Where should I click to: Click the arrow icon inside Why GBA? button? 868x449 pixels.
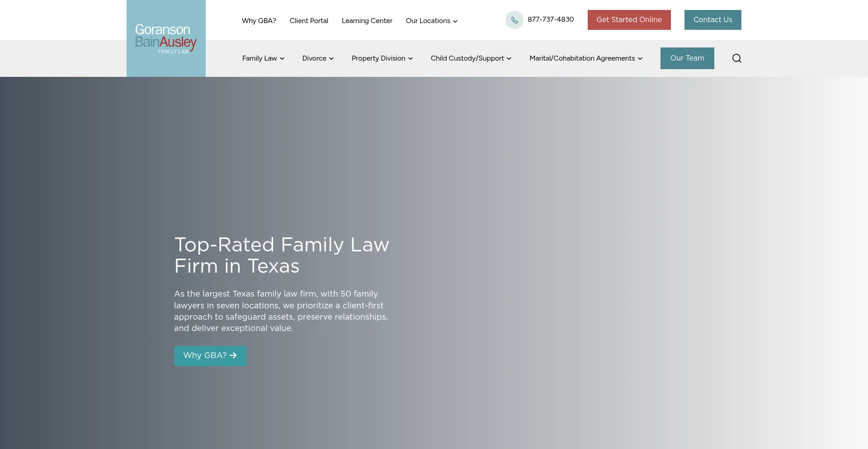(x=233, y=356)
